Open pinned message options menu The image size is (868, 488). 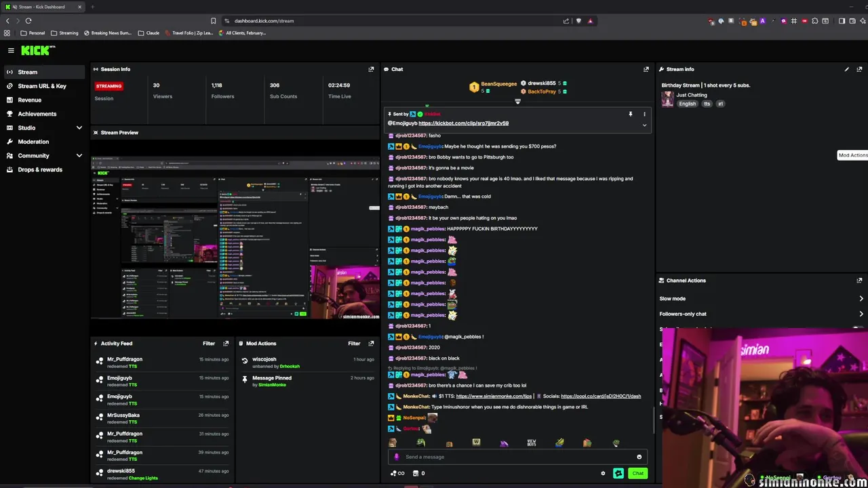pyautogui.click(x=644, y=114)
